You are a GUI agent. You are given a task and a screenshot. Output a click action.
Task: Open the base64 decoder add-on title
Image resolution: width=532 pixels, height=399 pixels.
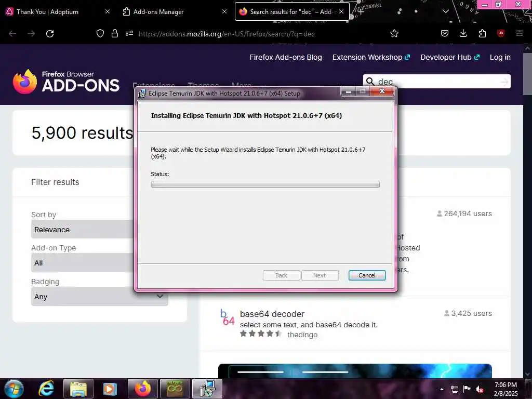point(272,314)
